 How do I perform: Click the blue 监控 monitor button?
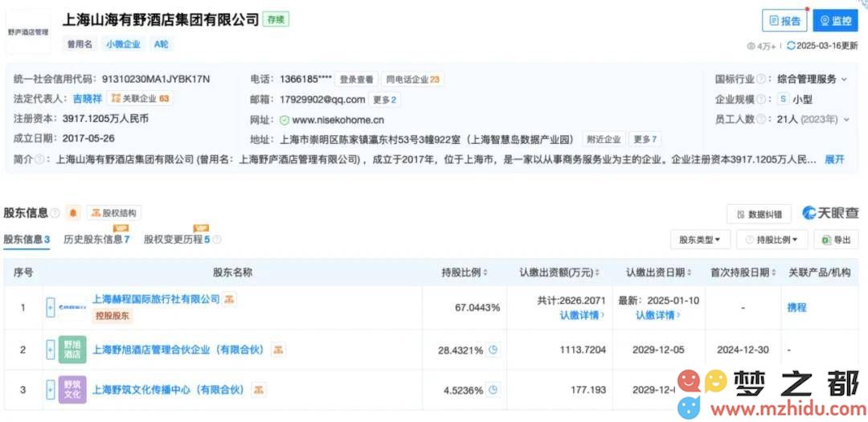tap(835, 20)
